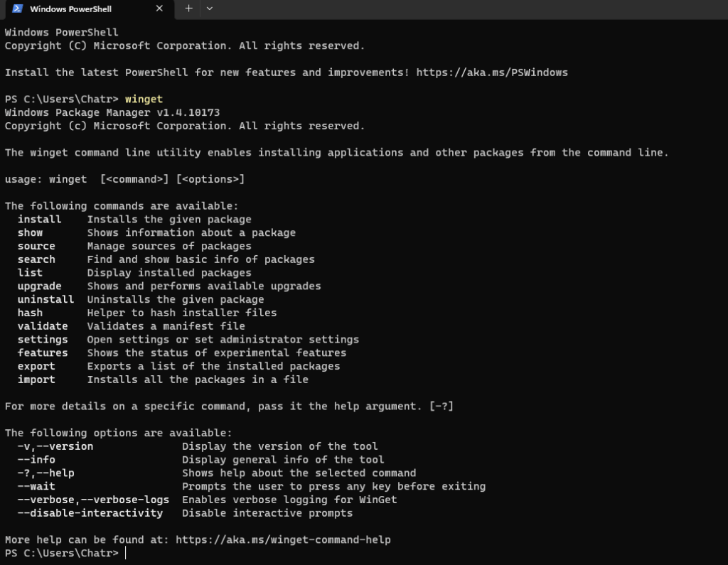Close the Windows PowerShell tab

click(159, 9)
